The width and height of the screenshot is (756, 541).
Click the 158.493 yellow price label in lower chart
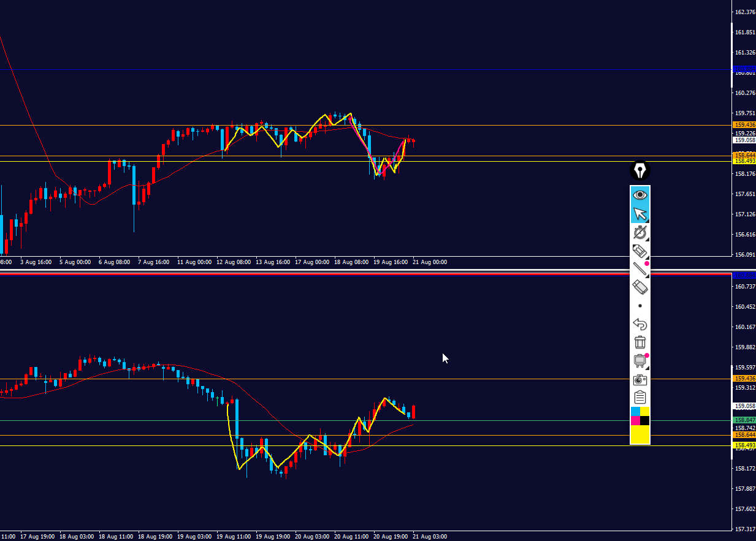tap(744, 445)
